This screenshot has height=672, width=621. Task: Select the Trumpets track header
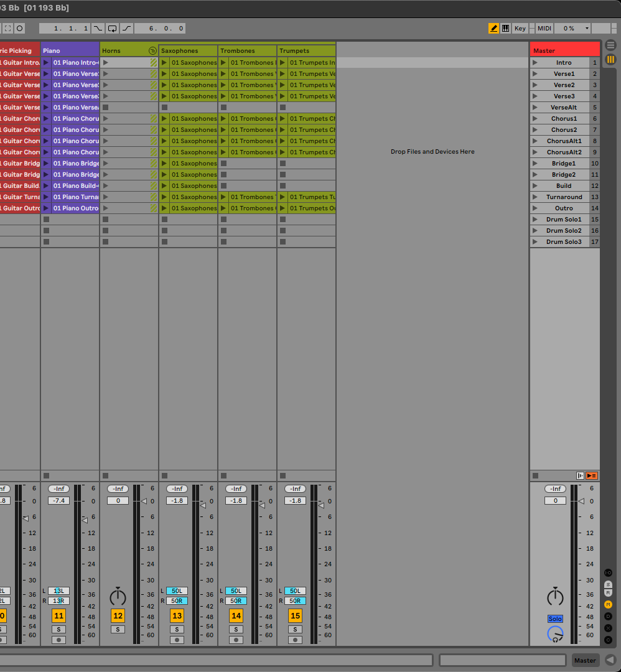pos(306,50)
